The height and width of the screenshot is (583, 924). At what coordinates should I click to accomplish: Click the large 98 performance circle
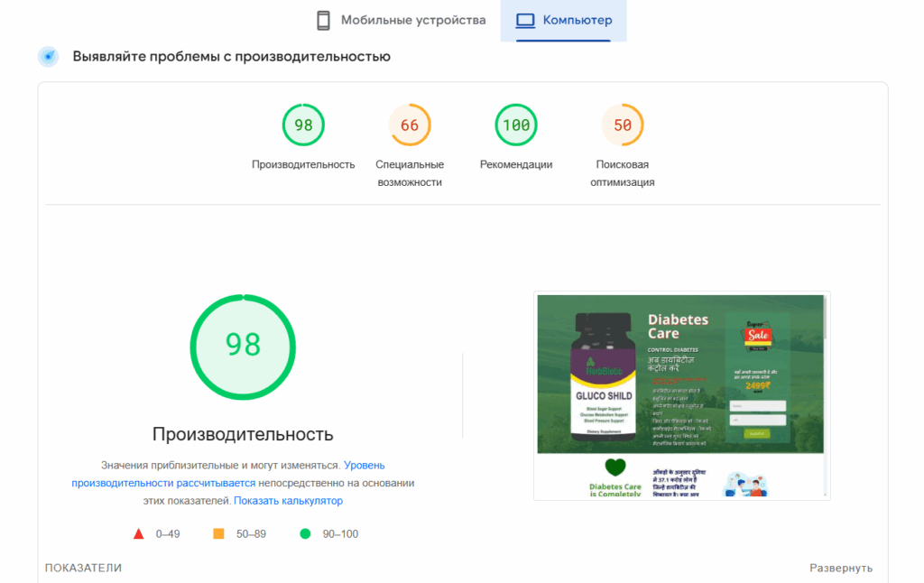point(241,347)
